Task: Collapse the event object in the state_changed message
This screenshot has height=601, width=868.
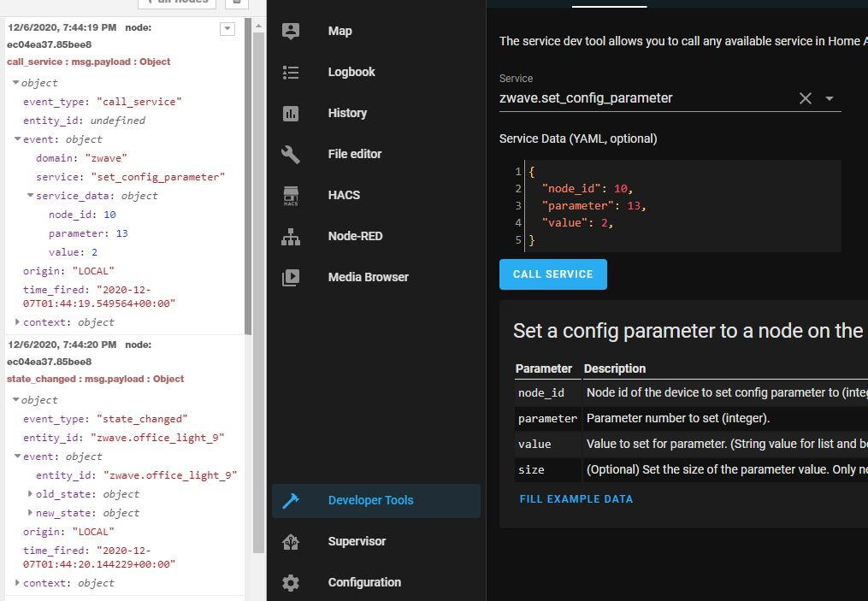Action: (18, 456)
